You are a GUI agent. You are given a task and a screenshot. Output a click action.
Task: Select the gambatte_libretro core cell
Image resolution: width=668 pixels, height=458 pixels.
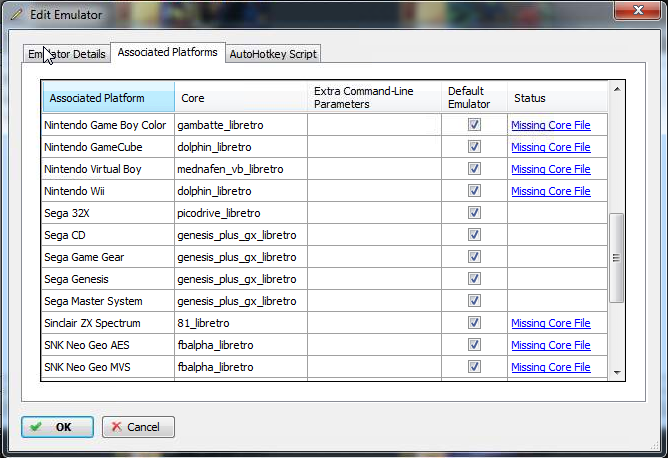click(x=241, y=125)
